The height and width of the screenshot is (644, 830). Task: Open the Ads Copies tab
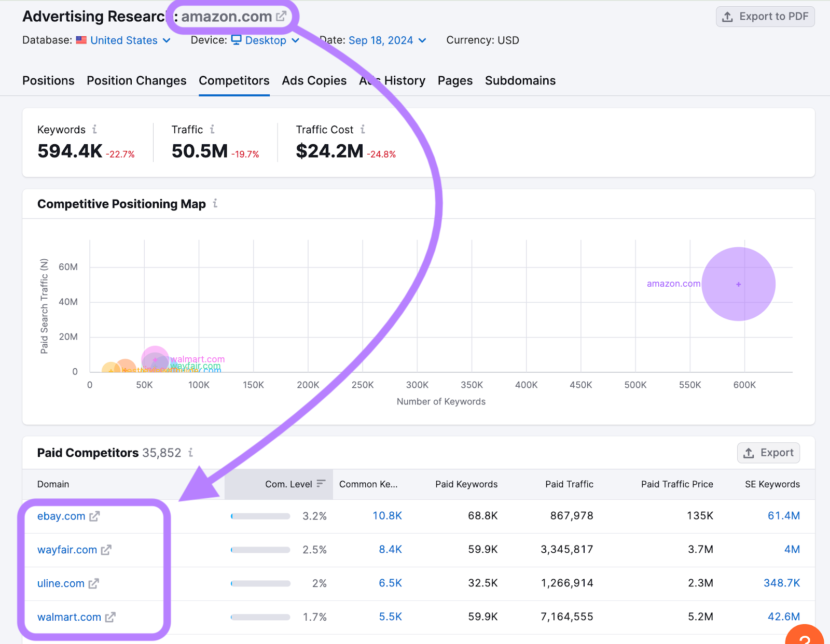[x=314, y=81]
